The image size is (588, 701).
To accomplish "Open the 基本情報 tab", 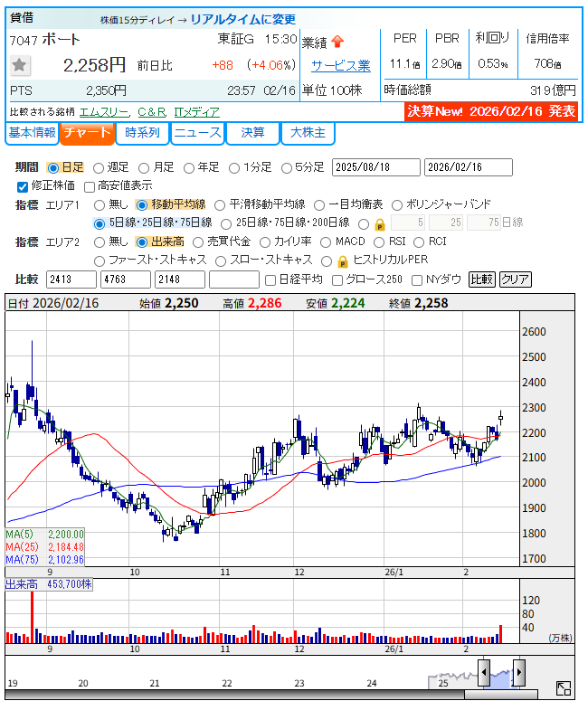I will point(32,133).
